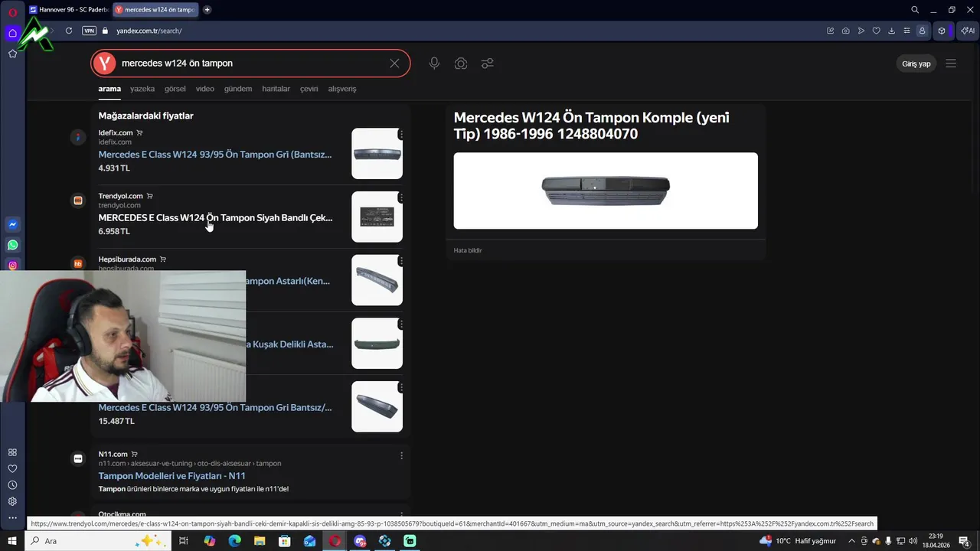Open Idefix Mercedes E Class W124 Gri result

pos(215,155)
